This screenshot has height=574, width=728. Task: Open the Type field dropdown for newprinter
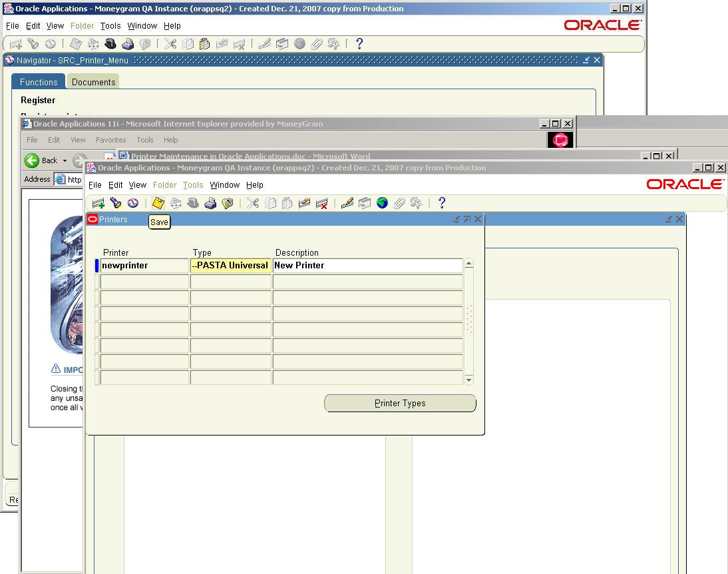click(x=230, y=265)
